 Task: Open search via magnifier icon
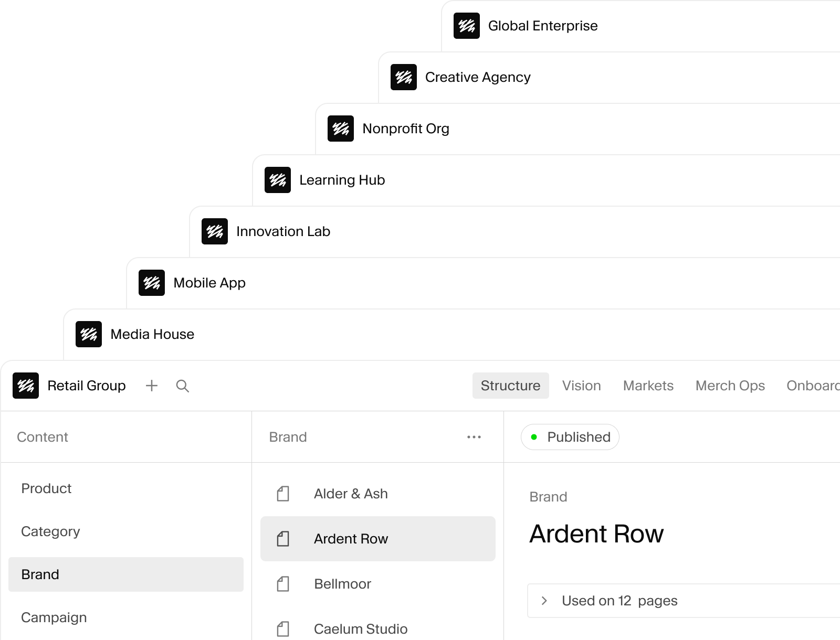click(183, 386)
